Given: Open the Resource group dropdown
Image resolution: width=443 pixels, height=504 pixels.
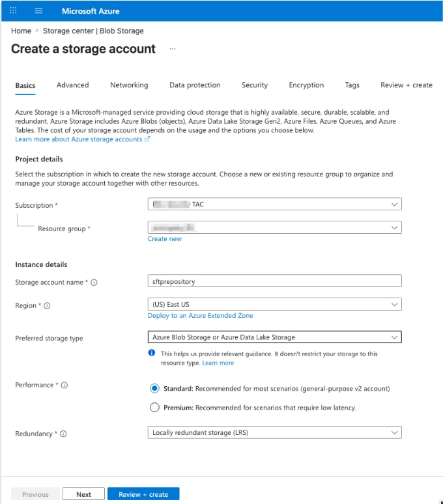Looking at the screenshot, I should 274,227.
